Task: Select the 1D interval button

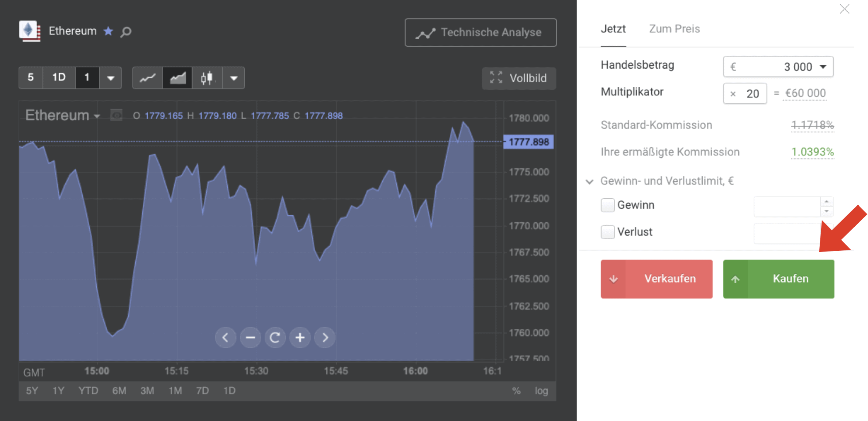Action: click(x=59, y=78)
